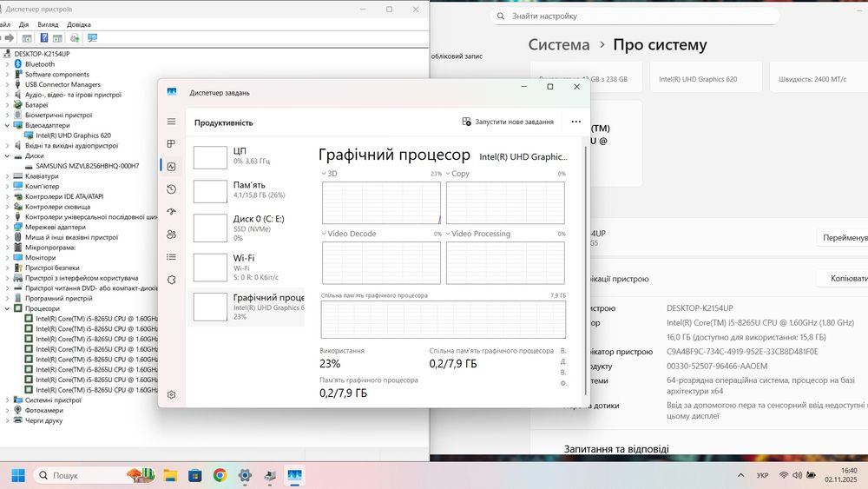Open Users page icon in Task Manager
The image size is (868, 489).
point(171,235)
